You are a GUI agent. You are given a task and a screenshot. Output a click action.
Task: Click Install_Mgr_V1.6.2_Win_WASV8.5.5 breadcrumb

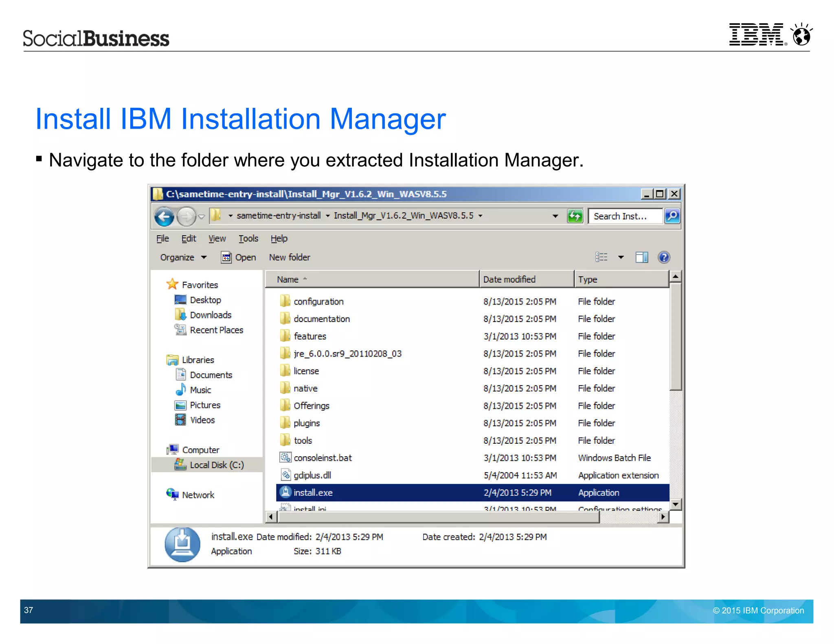[404, 216]
